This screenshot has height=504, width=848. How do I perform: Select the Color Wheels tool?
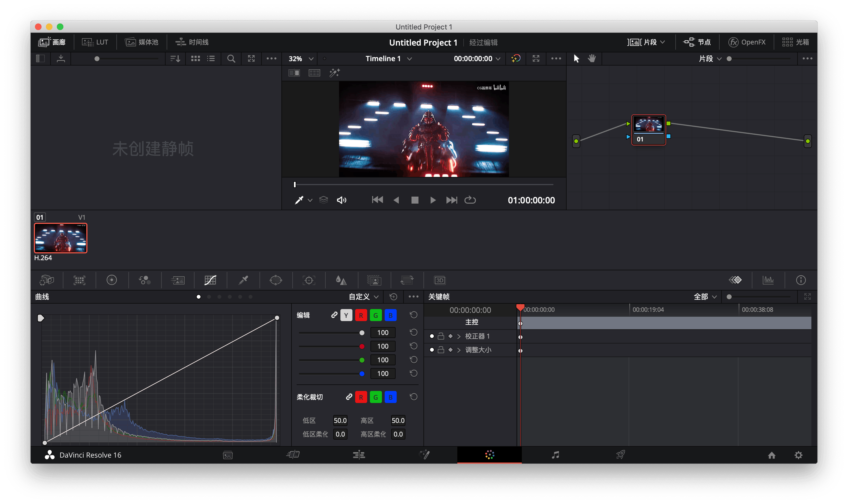pyautogui.click(x=111, y=280)
